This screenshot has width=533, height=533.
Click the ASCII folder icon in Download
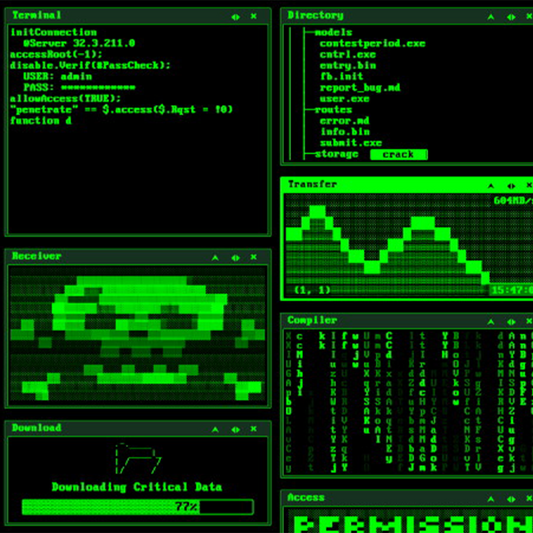tap(138, 458)
